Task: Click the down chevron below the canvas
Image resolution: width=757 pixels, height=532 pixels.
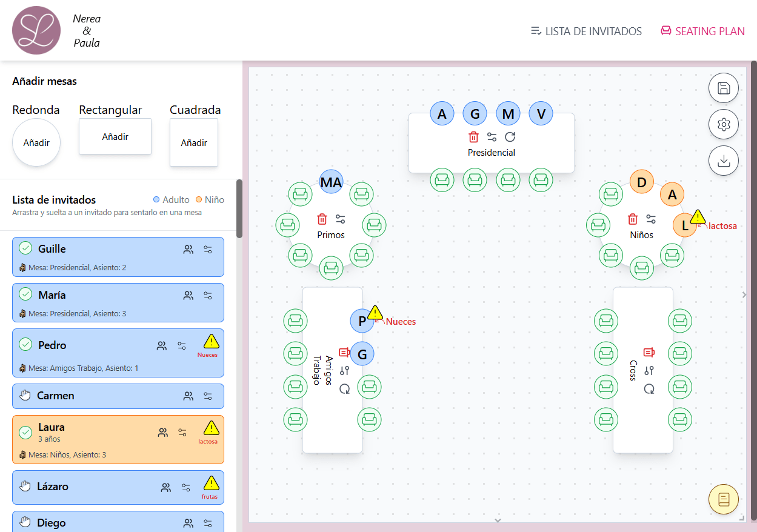Action: point(498,520)
